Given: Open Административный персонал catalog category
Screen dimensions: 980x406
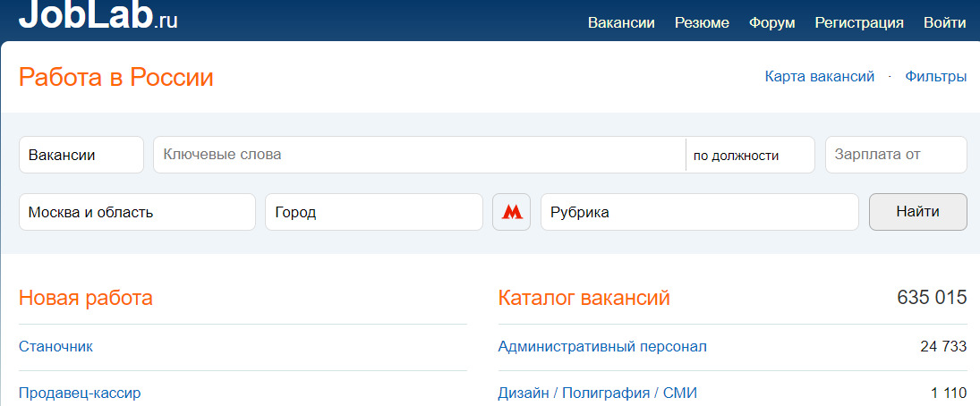Looking at the screenshot, I should [602, 346].
